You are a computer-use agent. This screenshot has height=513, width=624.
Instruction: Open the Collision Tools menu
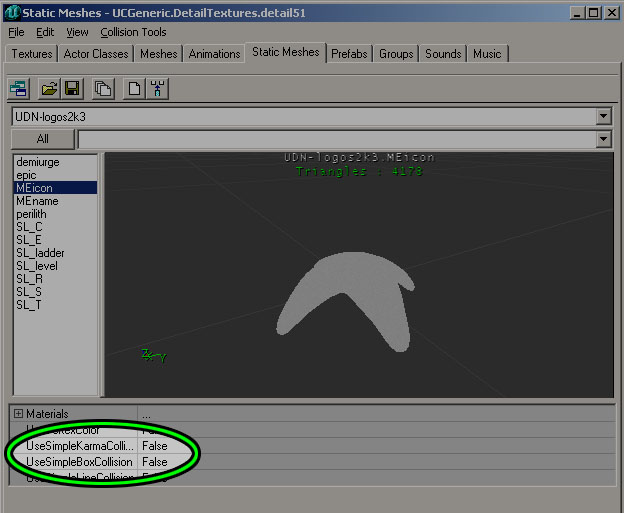click(133, 32)
